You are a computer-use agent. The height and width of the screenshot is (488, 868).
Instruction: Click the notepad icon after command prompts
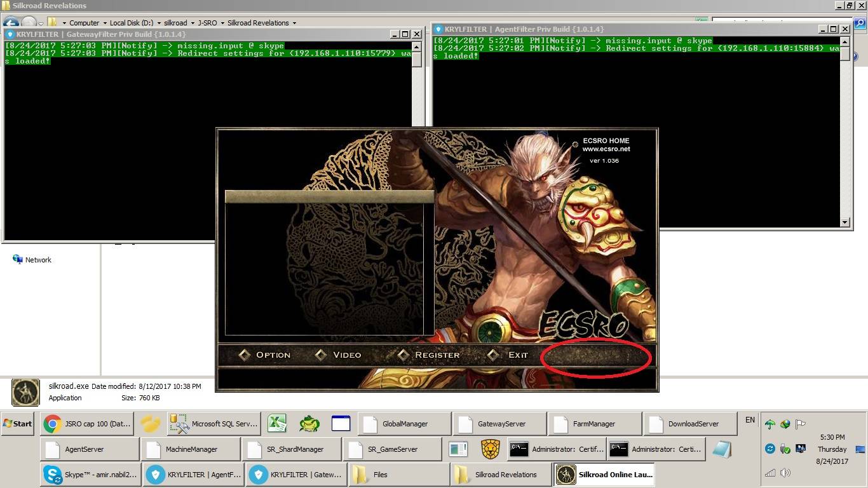[721, 449]
